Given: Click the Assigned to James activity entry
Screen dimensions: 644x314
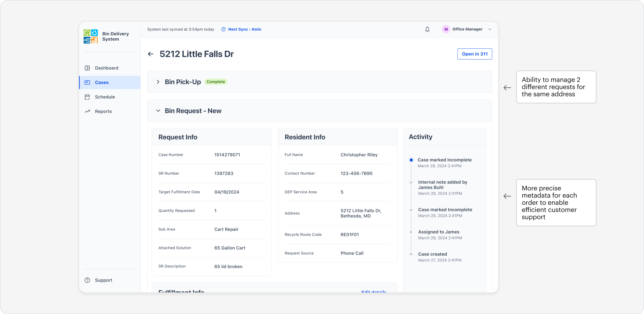Looking at the screenshot, I should coord(440,235).
